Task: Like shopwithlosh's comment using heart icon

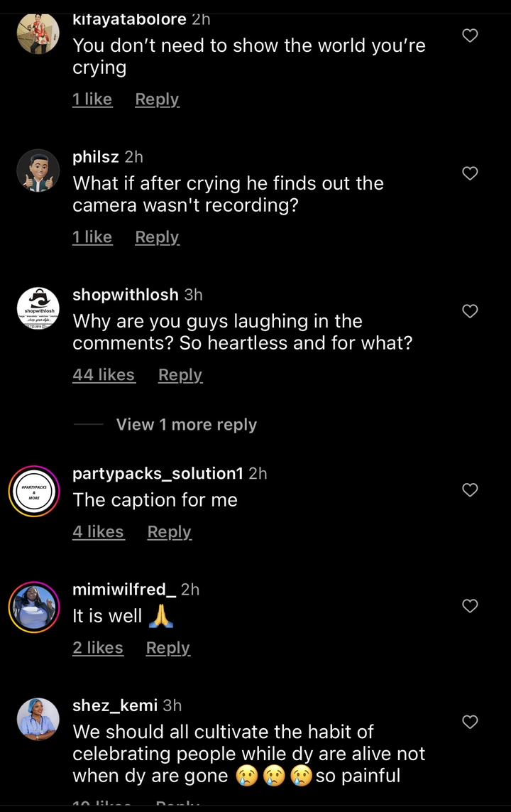Action: point(470,311)
